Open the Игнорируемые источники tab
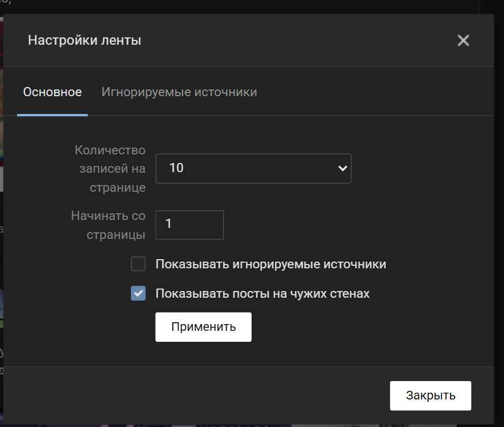The height and width of the screenshot is (427, 504). 179,92
